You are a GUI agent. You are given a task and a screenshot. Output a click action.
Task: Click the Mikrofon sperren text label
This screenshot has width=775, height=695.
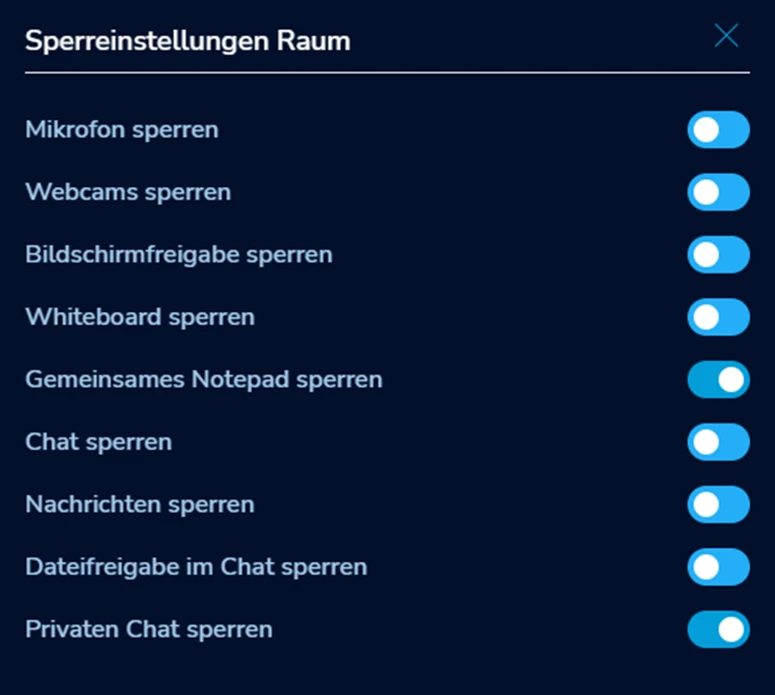point(122,130)
